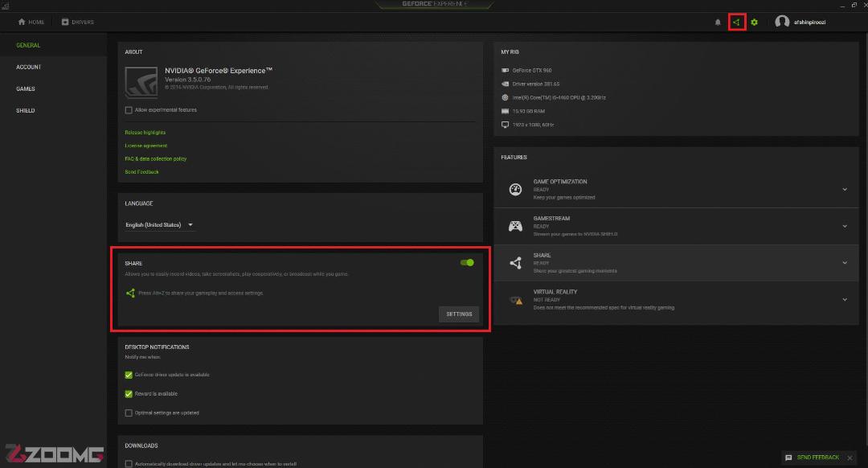Viewport: 868px width, 468px height.
Task: Switch to the Drivers tab
Action: (77, 23)
